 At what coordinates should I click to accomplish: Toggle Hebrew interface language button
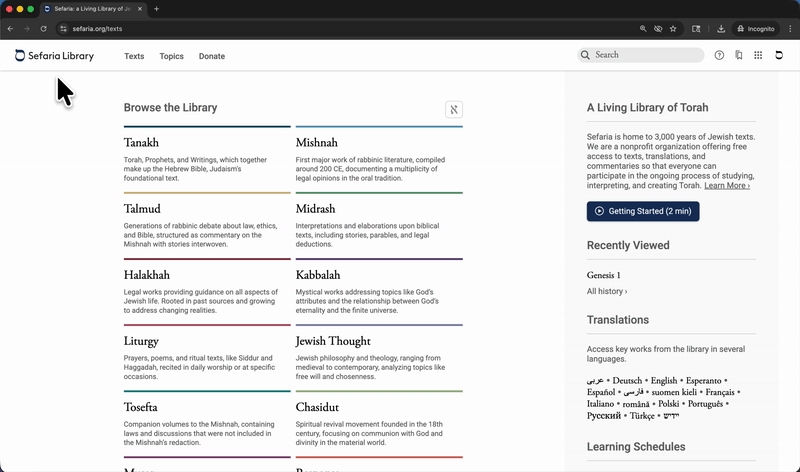(454, 109)
